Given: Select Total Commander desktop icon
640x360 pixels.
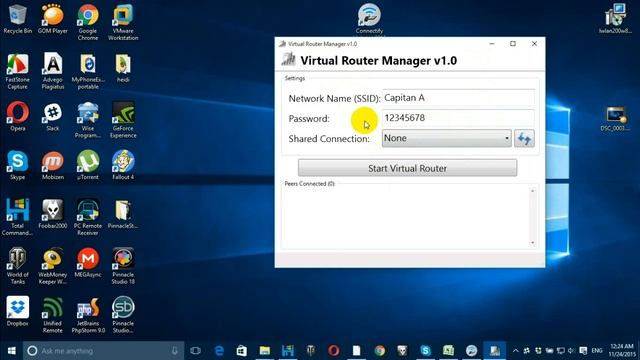Looking at the screenshot, I should click(18, 217).
